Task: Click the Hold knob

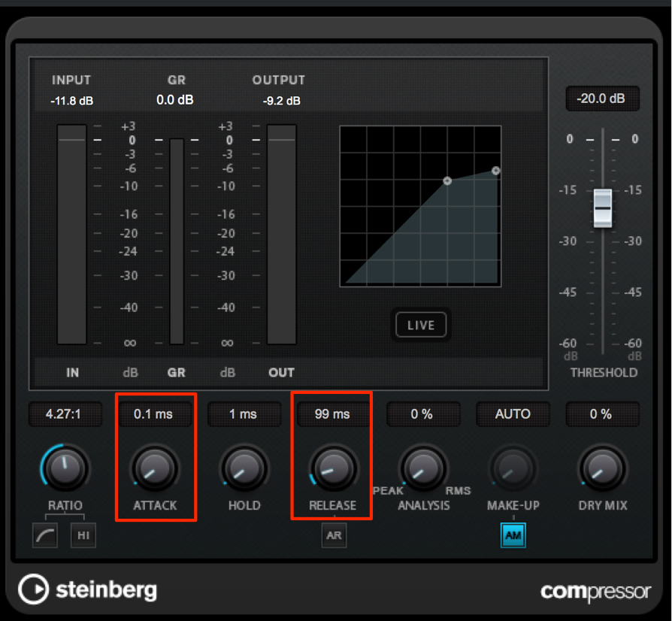Action: [x=244, y=468]
